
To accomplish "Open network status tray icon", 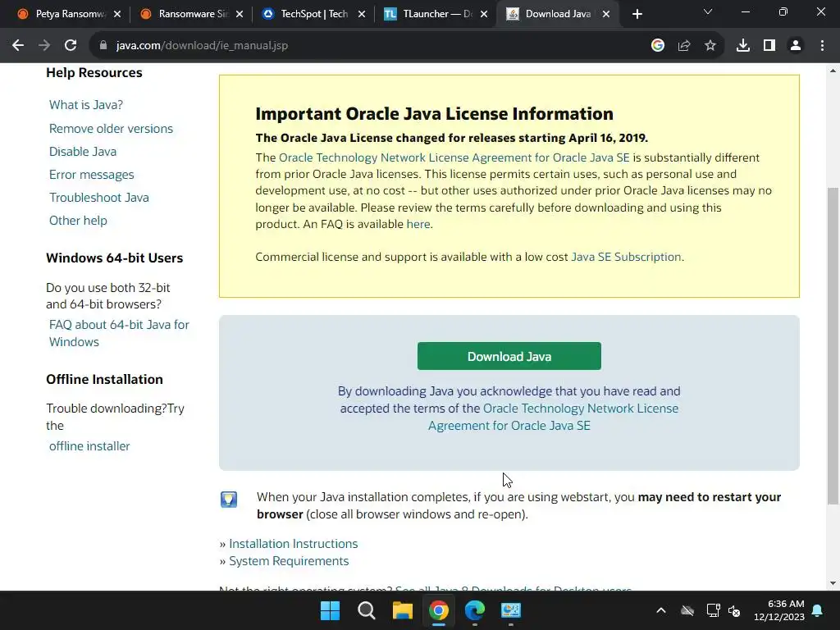I will pos(713,610).
